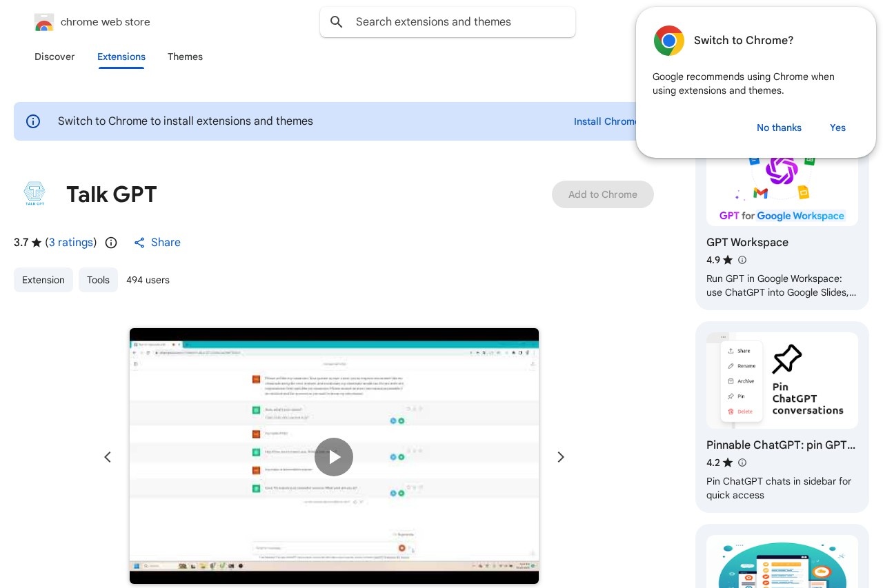
Task: Open the ratings info icon beside 3 ratings
Action: [x=111, y=243]
